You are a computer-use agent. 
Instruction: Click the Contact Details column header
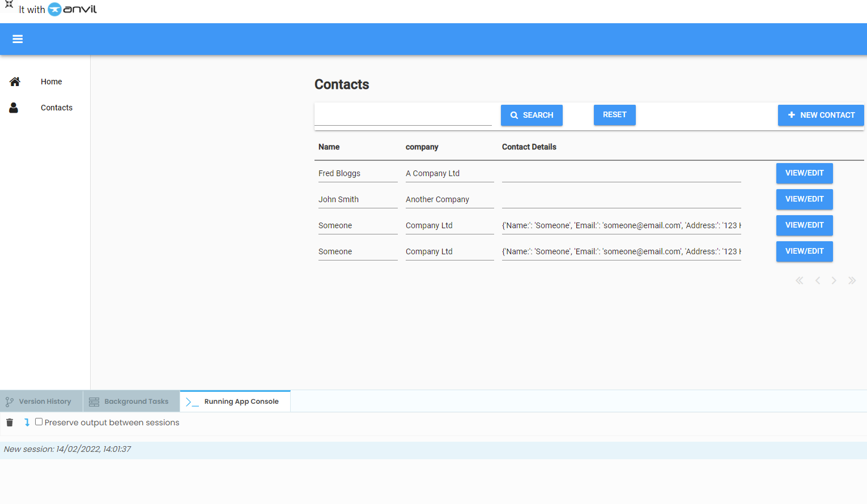point(529,147)
